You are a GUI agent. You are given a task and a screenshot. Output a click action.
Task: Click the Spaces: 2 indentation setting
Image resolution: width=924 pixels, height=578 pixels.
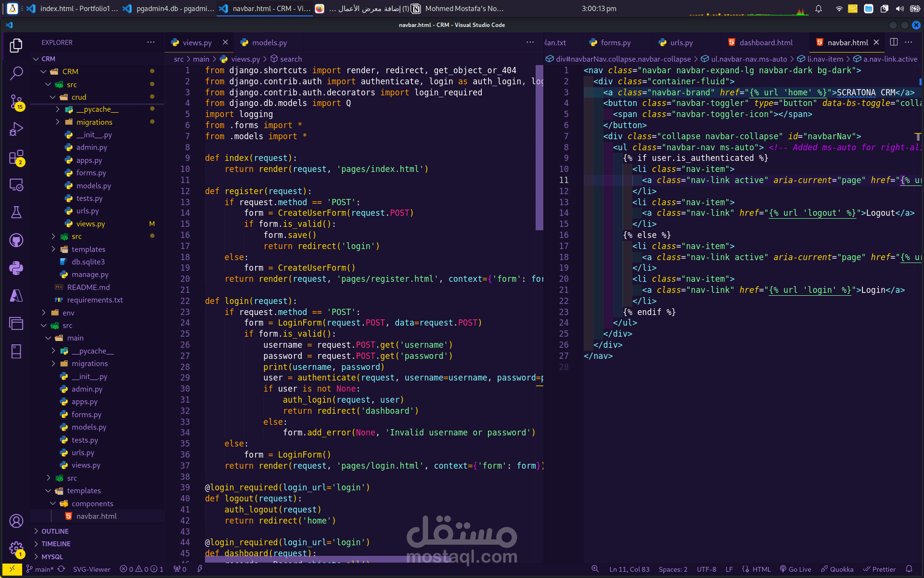(x=673, y=569)
